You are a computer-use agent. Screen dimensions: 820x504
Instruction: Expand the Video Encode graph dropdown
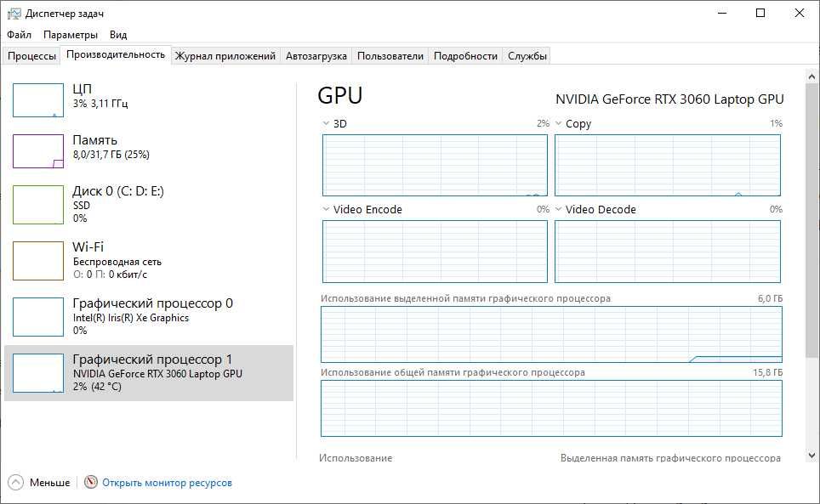(326, 209)
